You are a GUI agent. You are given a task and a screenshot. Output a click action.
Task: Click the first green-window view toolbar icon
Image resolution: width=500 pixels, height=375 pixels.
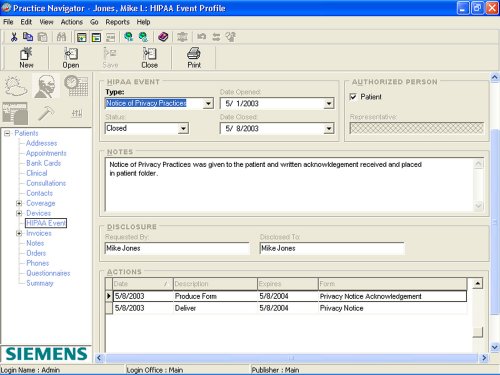click(82, 37)
